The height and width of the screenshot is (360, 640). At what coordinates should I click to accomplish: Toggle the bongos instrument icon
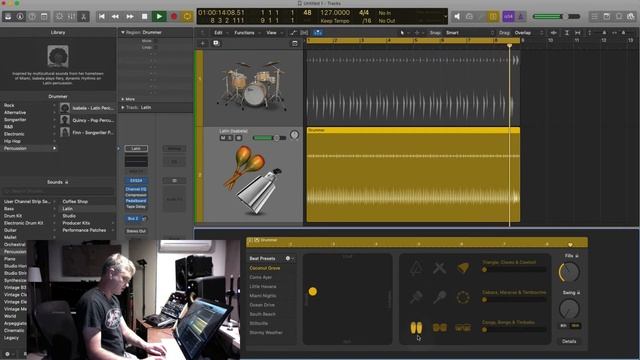[x=440, y=327]
